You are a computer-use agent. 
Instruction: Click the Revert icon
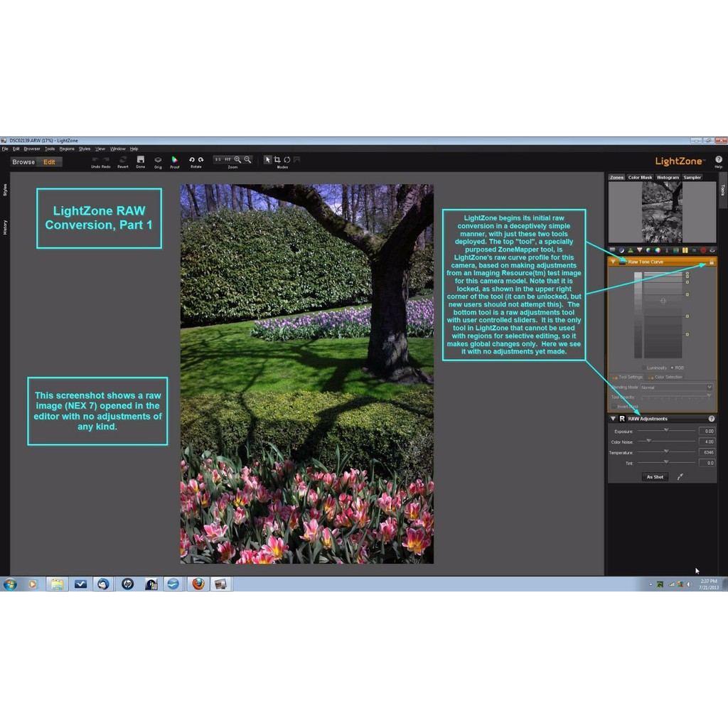[122, 159]
